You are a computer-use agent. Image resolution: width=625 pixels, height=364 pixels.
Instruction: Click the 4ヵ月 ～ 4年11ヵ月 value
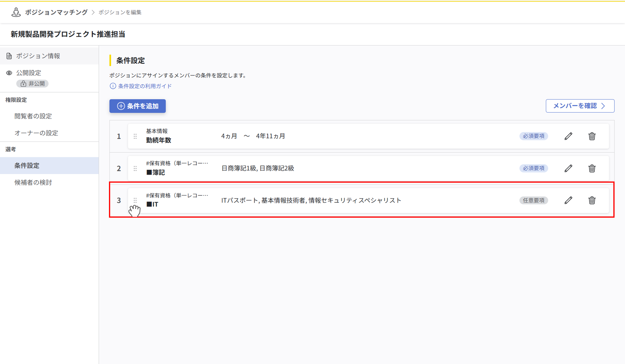pos(253,136)
